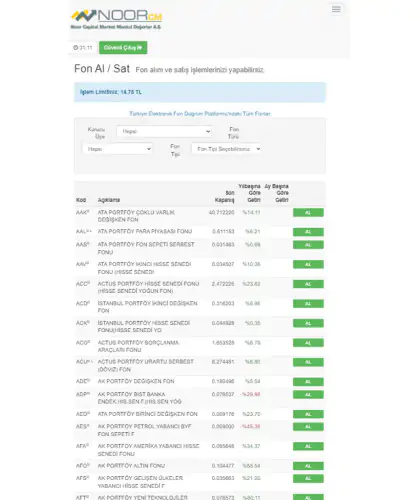The image size is (420, 500).
Task: Click the İşlem Limitiniz info banner
Action: click(x=200, y=92)
